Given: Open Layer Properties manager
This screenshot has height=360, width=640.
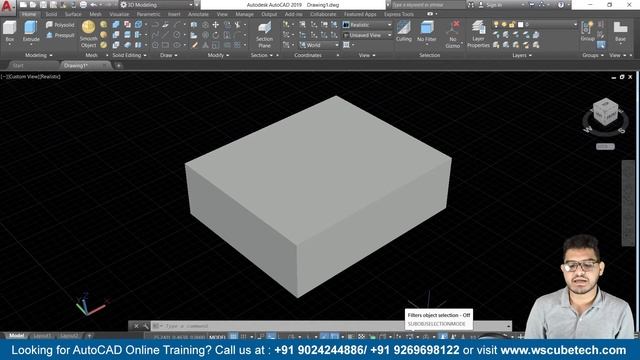Looking at the screenshot, I should (x=478, y=35).
